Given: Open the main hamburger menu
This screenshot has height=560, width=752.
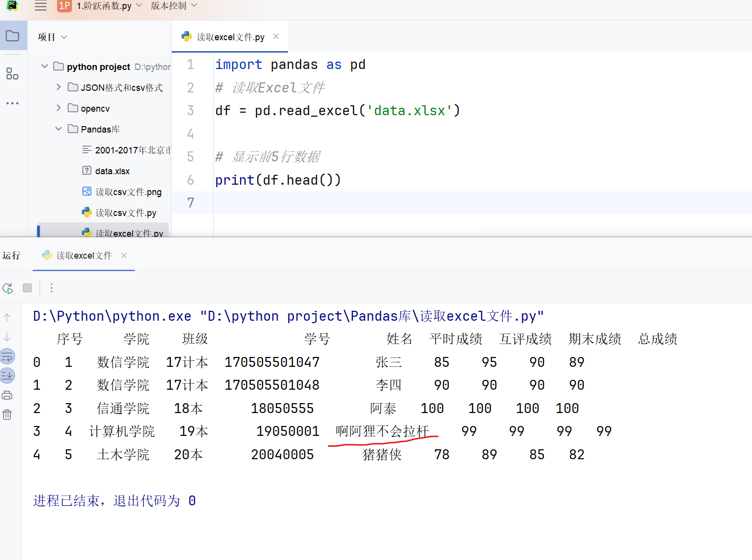Looking at the screenshot, I should 41,6.
